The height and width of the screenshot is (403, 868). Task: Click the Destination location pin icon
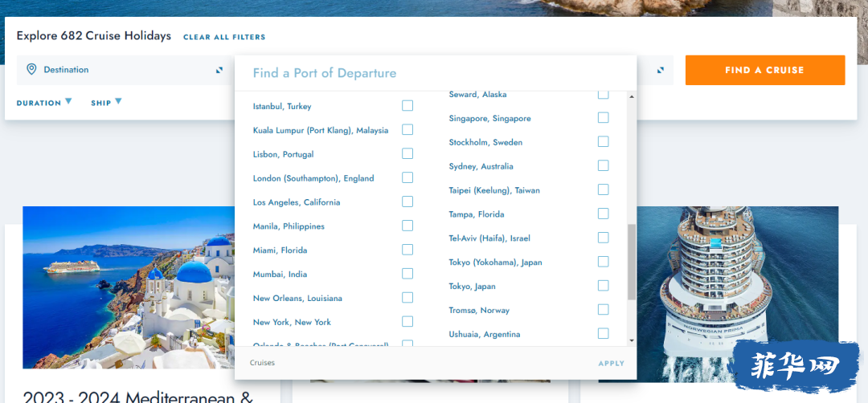tap(31, 70)
